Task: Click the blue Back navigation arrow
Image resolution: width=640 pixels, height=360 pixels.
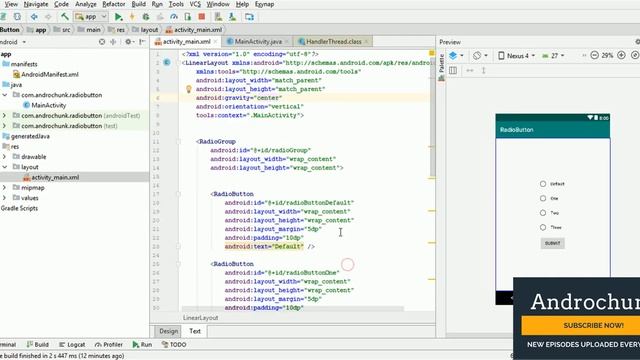Action: (34, 17)
